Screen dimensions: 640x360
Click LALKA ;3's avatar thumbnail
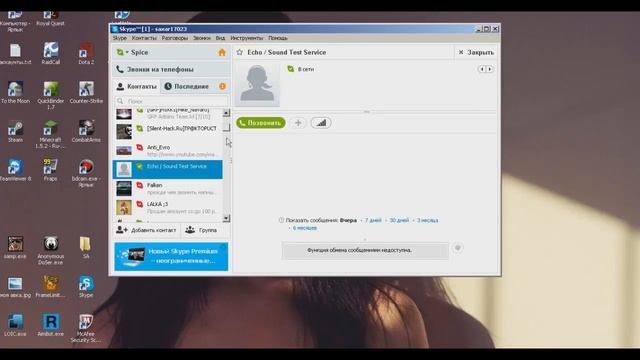[x=124, y=207]
